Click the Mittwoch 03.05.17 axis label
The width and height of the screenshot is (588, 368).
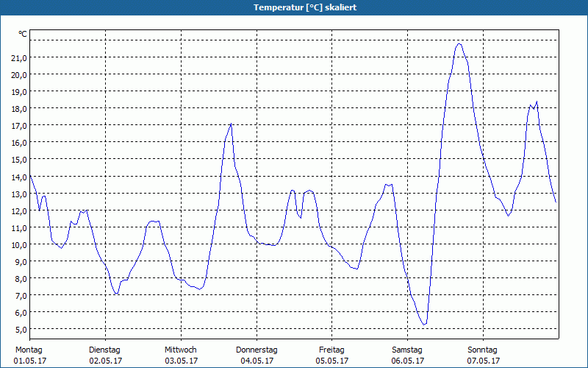[181, 355]
